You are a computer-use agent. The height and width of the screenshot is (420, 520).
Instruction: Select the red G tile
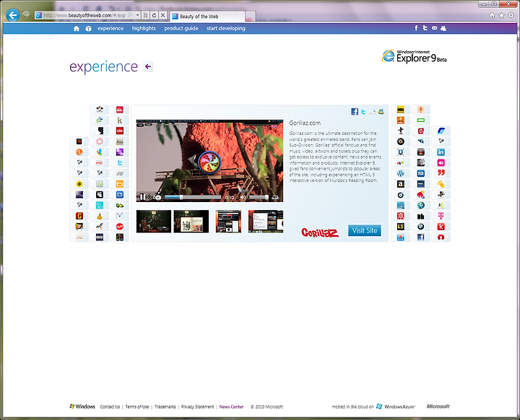tap(79, 216)
